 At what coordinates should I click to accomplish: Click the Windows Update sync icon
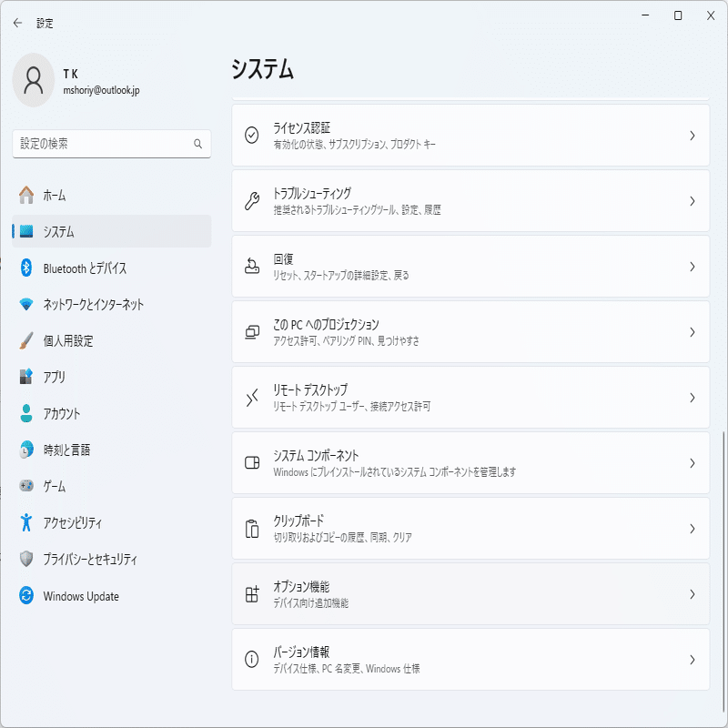[26, 595]
